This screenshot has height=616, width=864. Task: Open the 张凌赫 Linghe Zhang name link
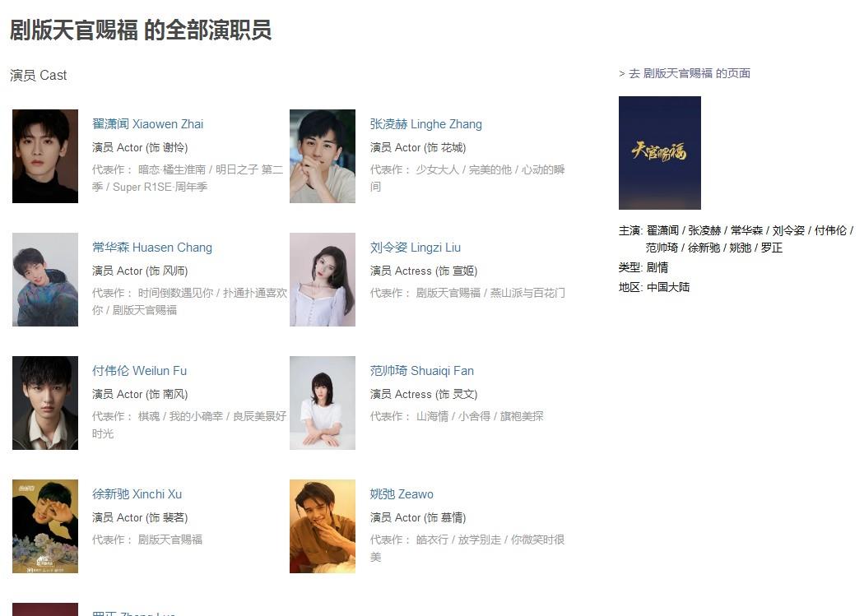pos(426,124)
